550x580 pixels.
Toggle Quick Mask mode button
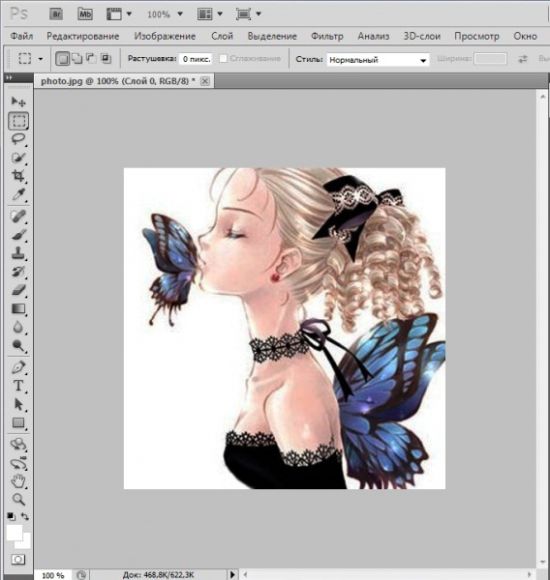coord(18,559)
